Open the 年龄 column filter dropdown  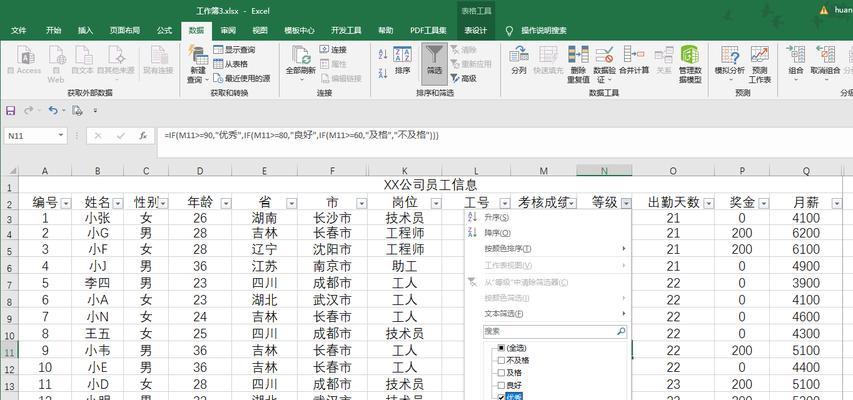(226, 204)
